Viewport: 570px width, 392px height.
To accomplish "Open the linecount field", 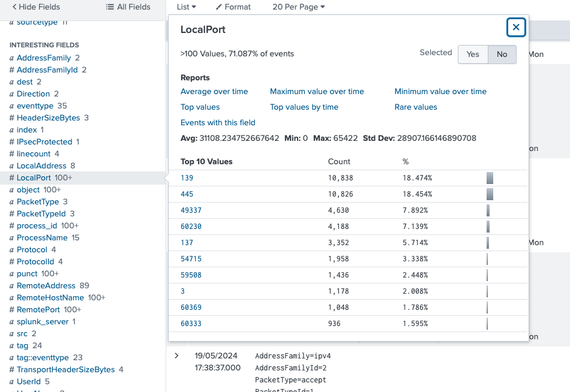I will coord(34,153).
